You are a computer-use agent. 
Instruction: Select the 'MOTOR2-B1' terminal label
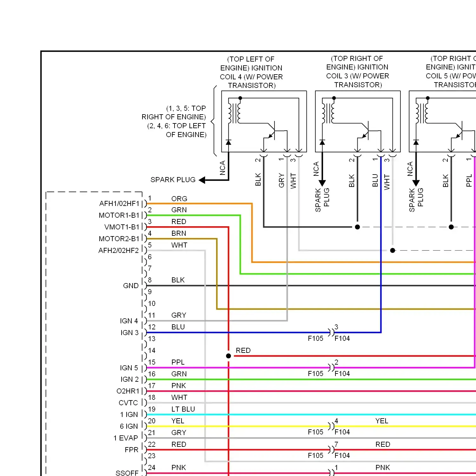tap(119, 239)
